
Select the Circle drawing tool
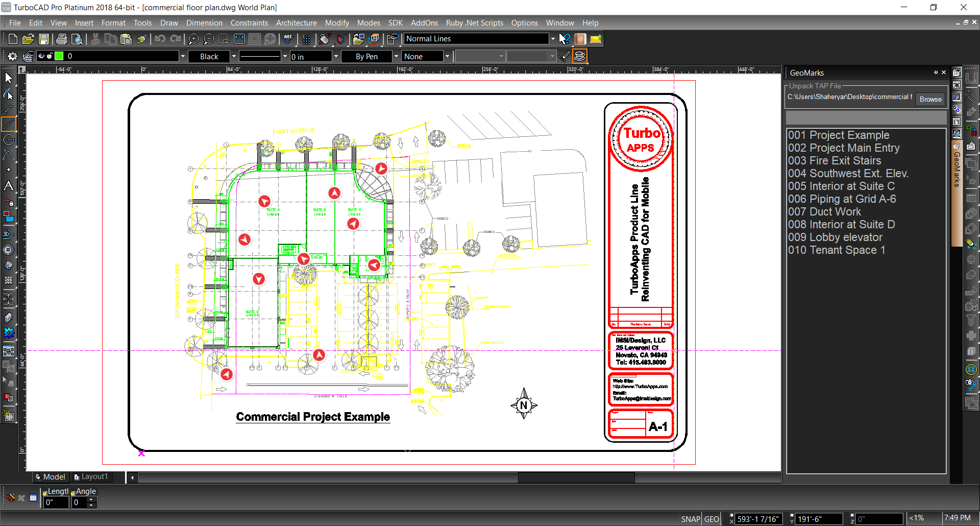9,140
